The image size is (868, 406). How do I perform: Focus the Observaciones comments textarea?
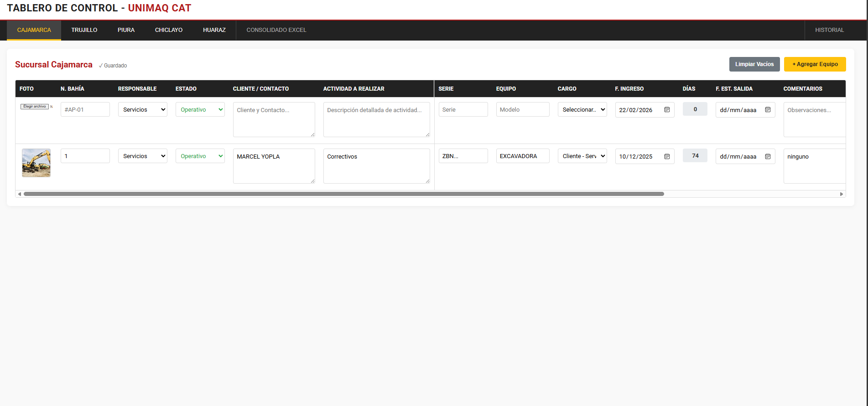[x=815, y=119]
